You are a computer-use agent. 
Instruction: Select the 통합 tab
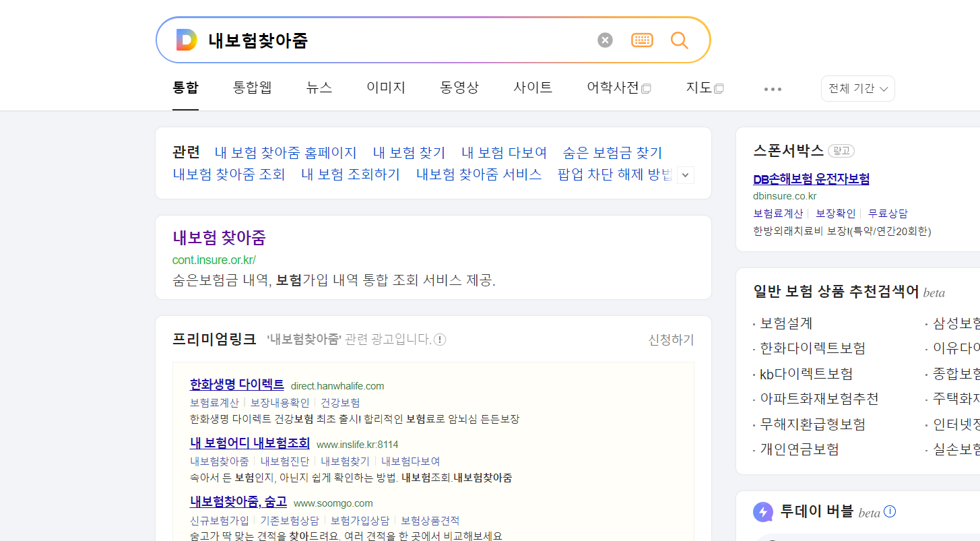(186, 88)
